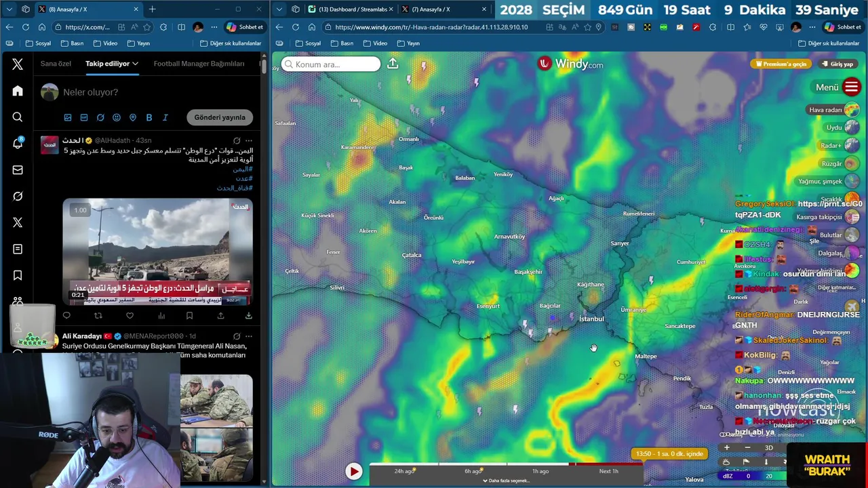Reply to the AlHadath video post

click(66, 316)
